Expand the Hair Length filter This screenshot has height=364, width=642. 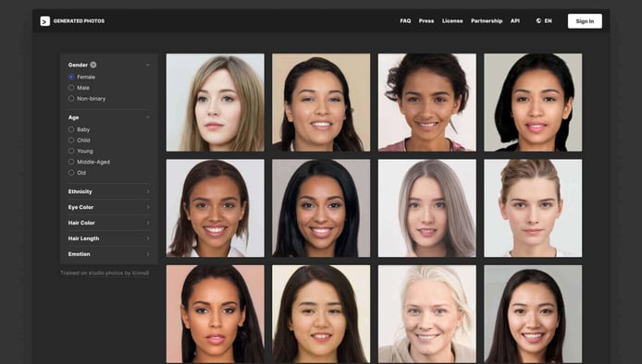tap(109, 238)
